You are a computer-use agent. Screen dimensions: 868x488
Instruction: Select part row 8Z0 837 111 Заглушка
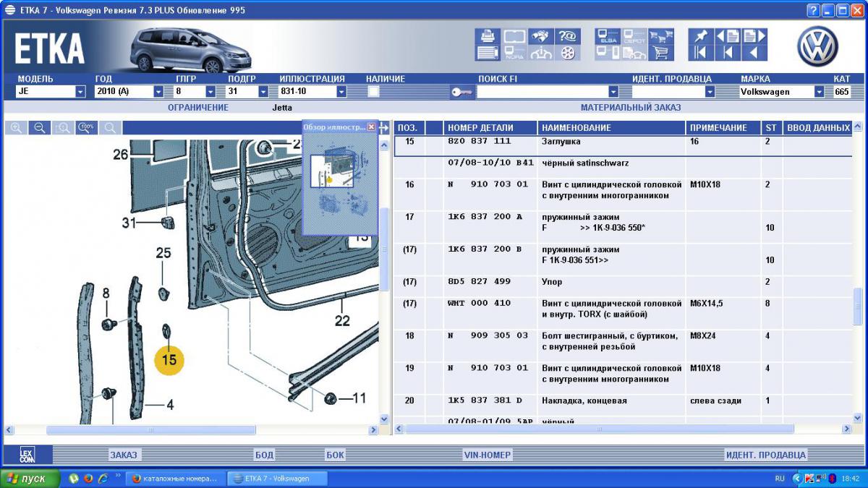coord(623,145)
